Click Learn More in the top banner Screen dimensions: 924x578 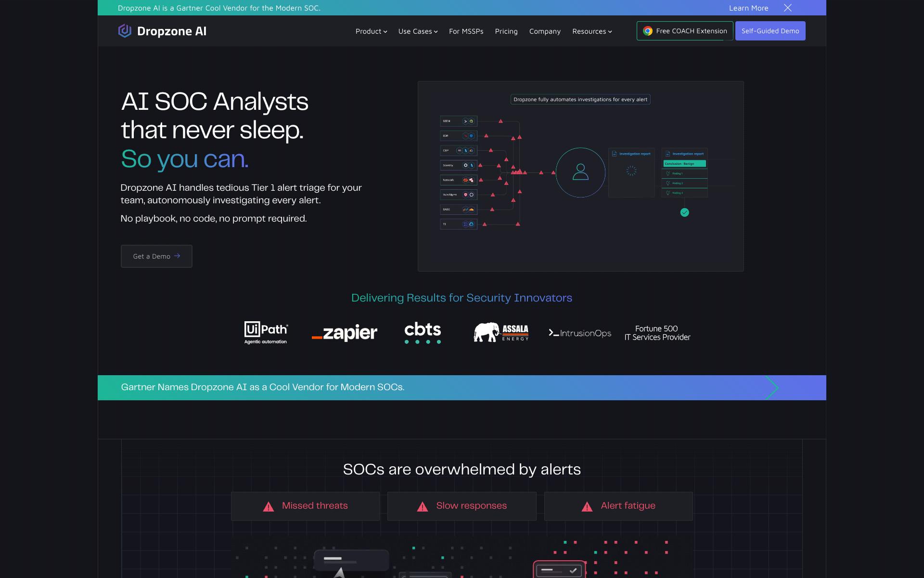click(x=748, y=8)
